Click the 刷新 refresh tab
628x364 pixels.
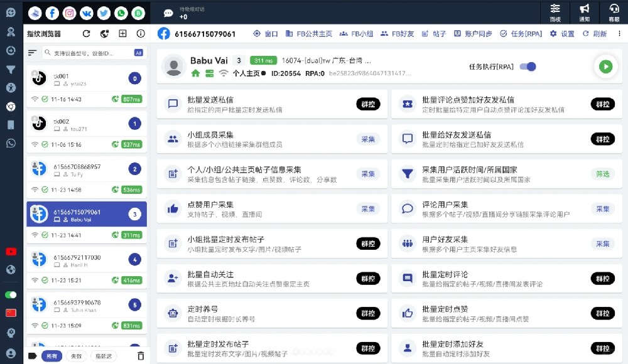point(594,34)
